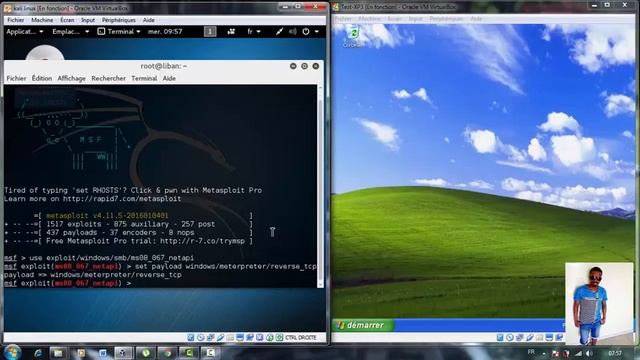Click display status icon in kali VirtualBox window
The height and width of the screenshot is (360, 640).
(x=240, y=338)
